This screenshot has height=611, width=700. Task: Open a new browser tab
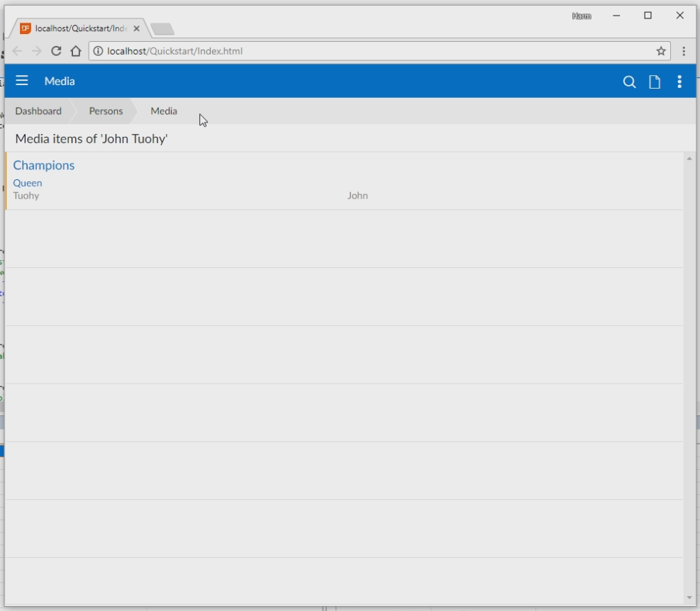click(x=162, y=29)
